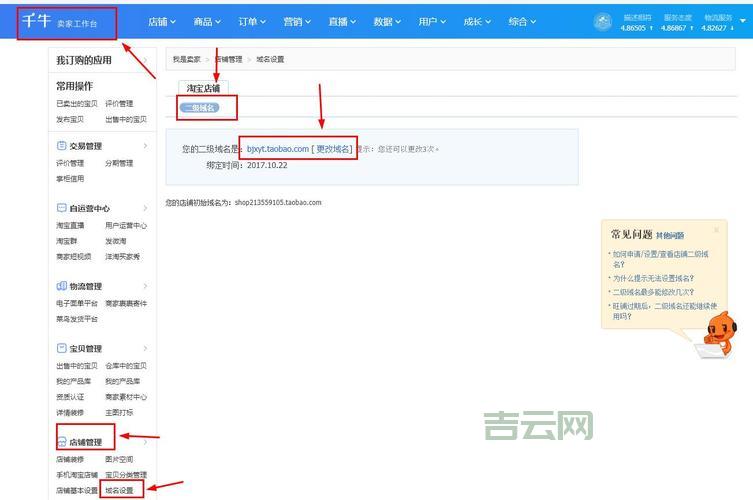Open FAQ 二级域名最多能修改几次?
Viewport: 753px width, 500px height.
point(653,292)
